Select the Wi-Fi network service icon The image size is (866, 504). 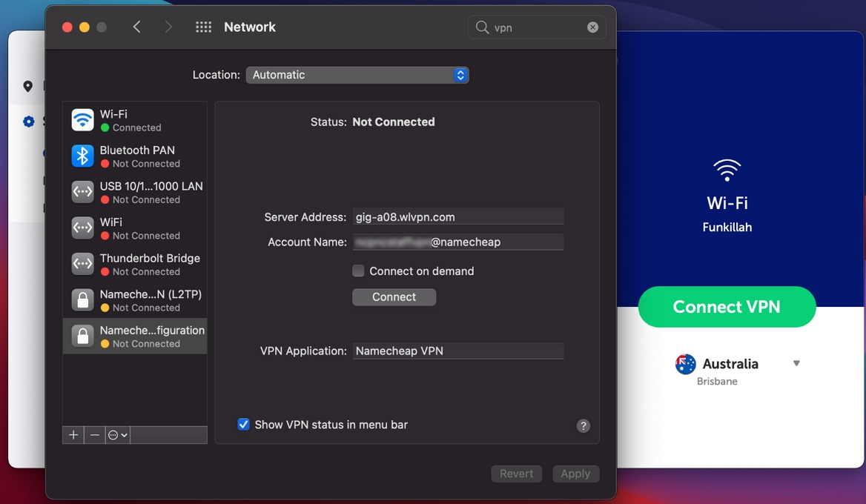[83, 120]
